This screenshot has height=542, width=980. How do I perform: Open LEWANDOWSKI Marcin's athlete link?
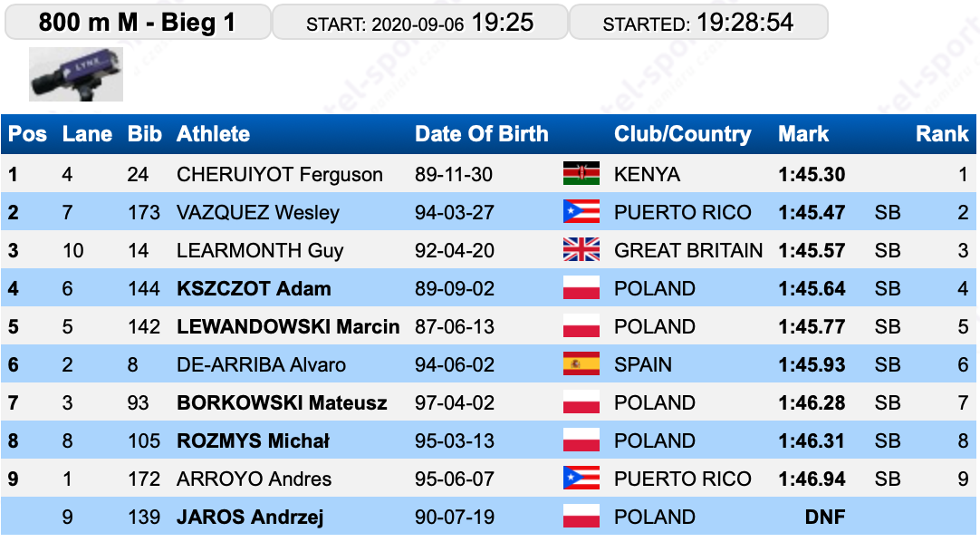click(x=288, y=327)
